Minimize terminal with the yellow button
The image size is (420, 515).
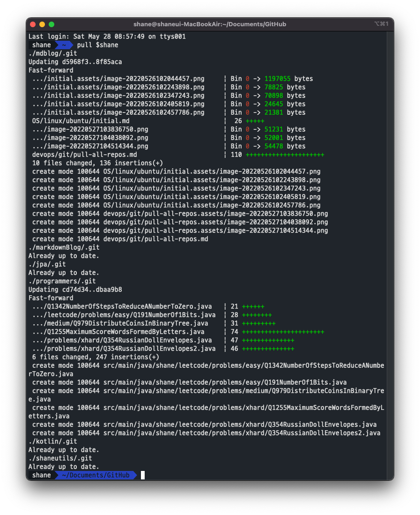[42, 24]
